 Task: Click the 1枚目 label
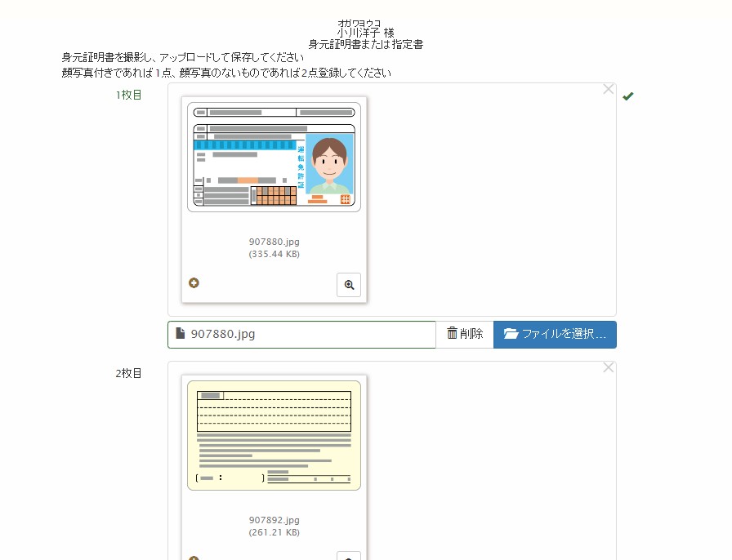click(129, 95)
